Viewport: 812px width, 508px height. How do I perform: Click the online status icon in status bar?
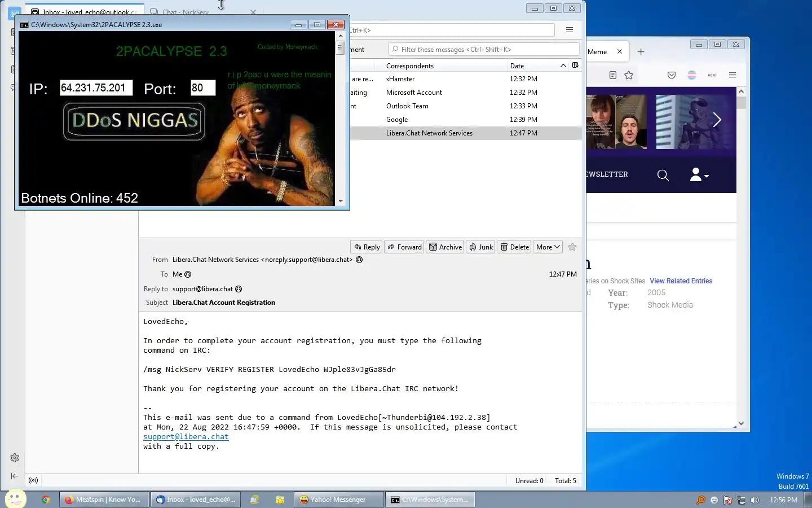(33, 480)
